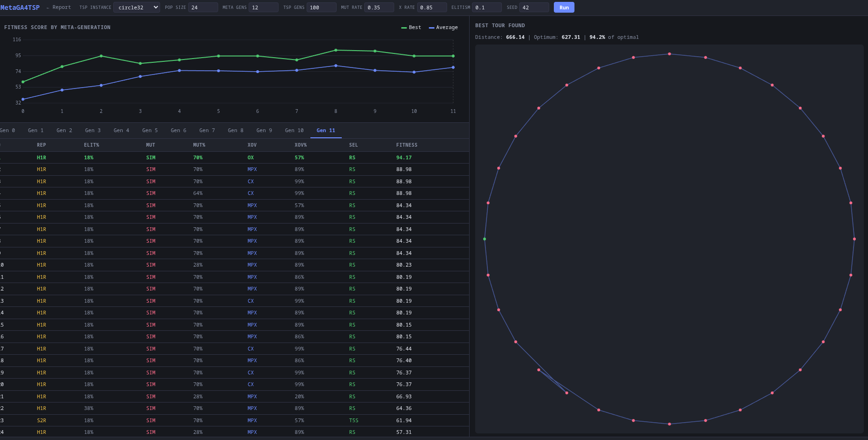868x440 pixels.
Task: Click the Meta Gens input field
Action: click(x=263, y=7)
